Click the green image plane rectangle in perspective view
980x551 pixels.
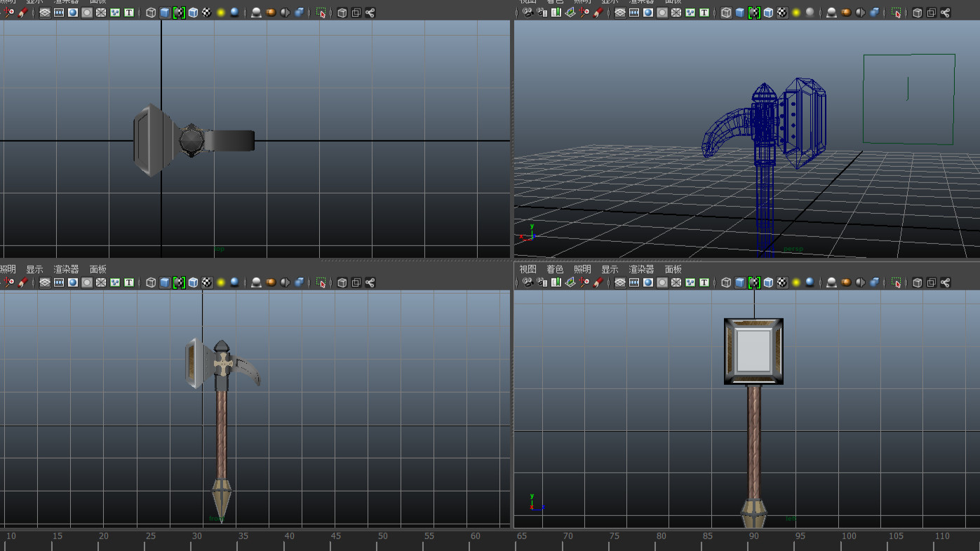coord(908,99)
